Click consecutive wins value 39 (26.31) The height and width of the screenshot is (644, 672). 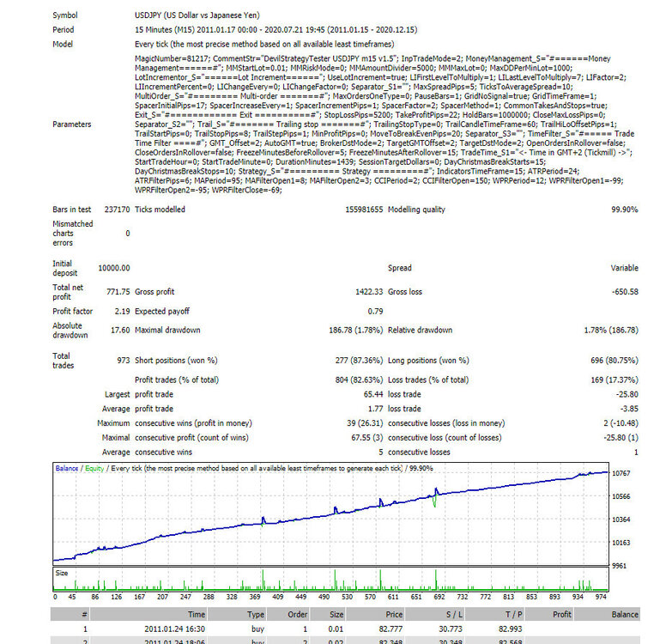pyautogui.click(x=365, y=423)
